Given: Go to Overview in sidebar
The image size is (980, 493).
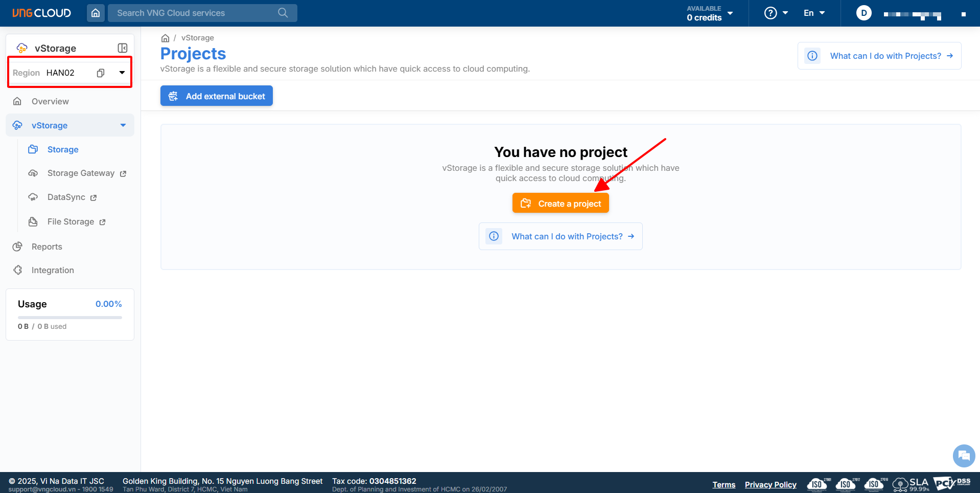Looking at the screenshot, I should [x=50, y=101].
